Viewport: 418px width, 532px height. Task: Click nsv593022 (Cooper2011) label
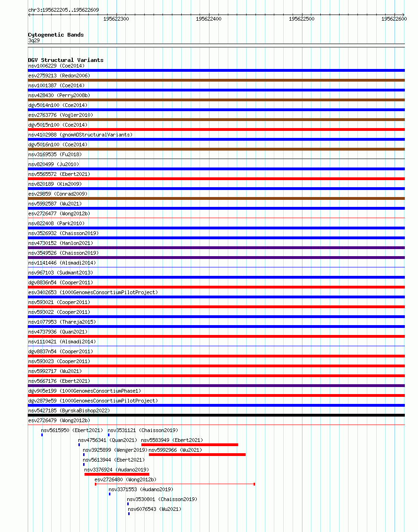[59, 312]
